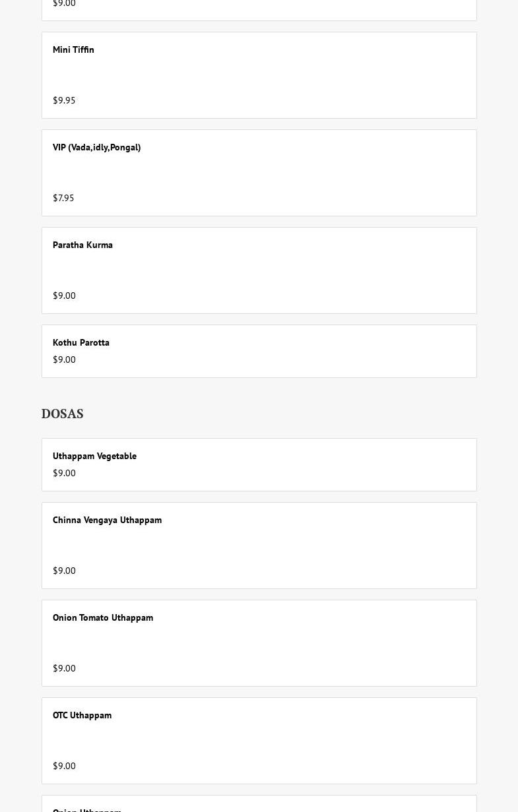Select the Uthappam Vegetable item
Viewport: 518px width, 812px height.
94,456
